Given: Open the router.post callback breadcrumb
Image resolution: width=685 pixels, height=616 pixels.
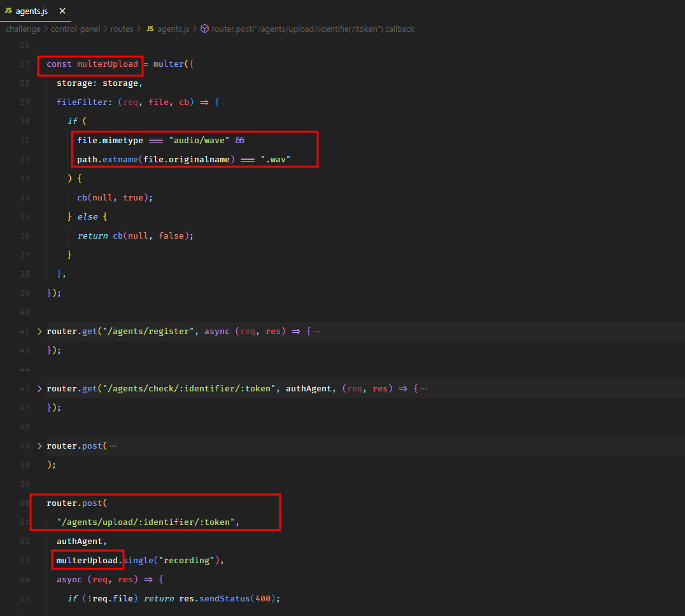Looking at the screenshot, I should click(x=314, y=29).
